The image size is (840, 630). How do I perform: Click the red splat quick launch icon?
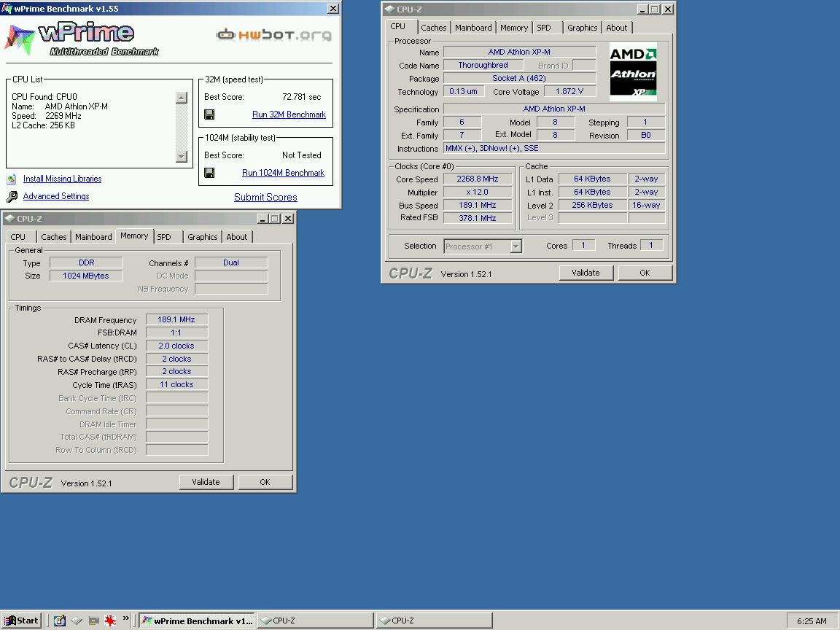(110, 621)
